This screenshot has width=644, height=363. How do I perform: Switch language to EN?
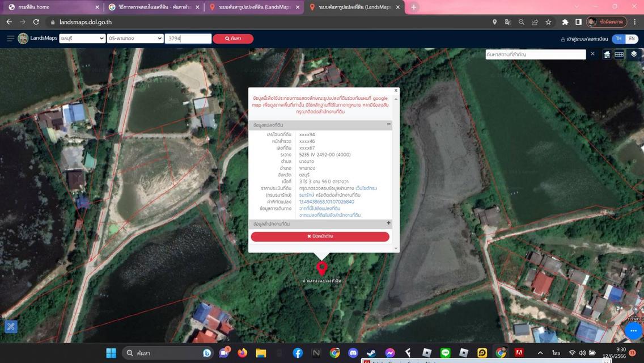632,39
